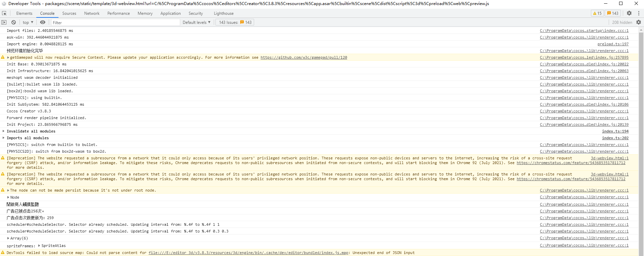644x256 pixels.
Task: Click the 143 Issues button in filter bar
Action: (x=235, y=22)
